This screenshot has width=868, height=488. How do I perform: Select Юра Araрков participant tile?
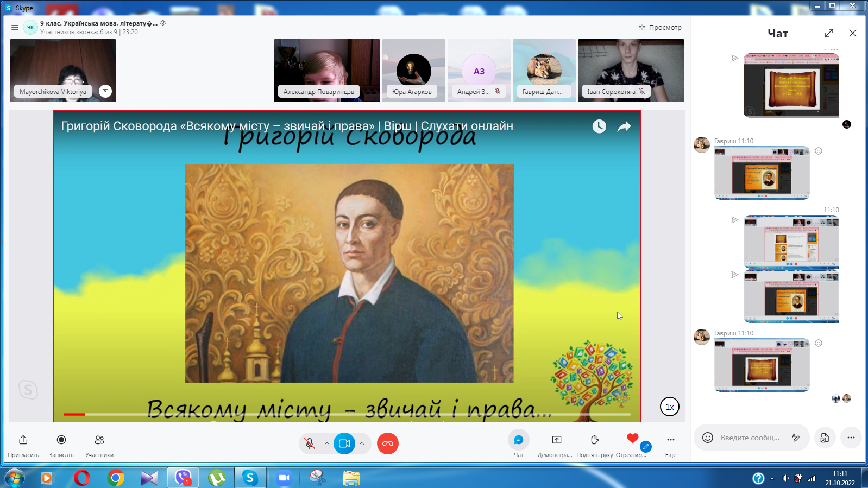[414, 71]
